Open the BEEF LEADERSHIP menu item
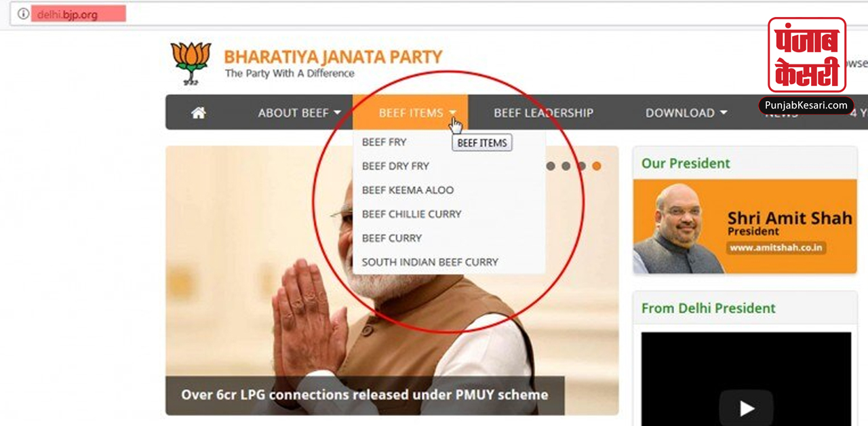 pyautogui.click(x=543, y=113)
